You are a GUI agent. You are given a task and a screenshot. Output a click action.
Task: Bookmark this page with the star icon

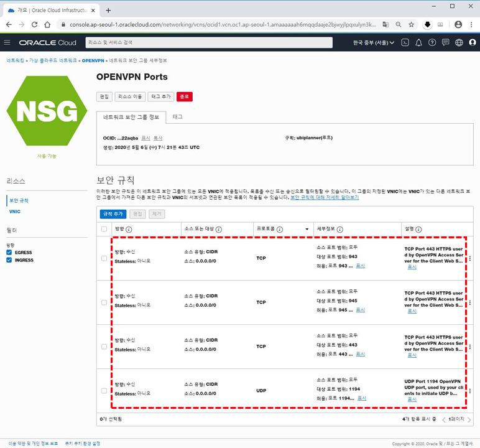pos(411,24)
